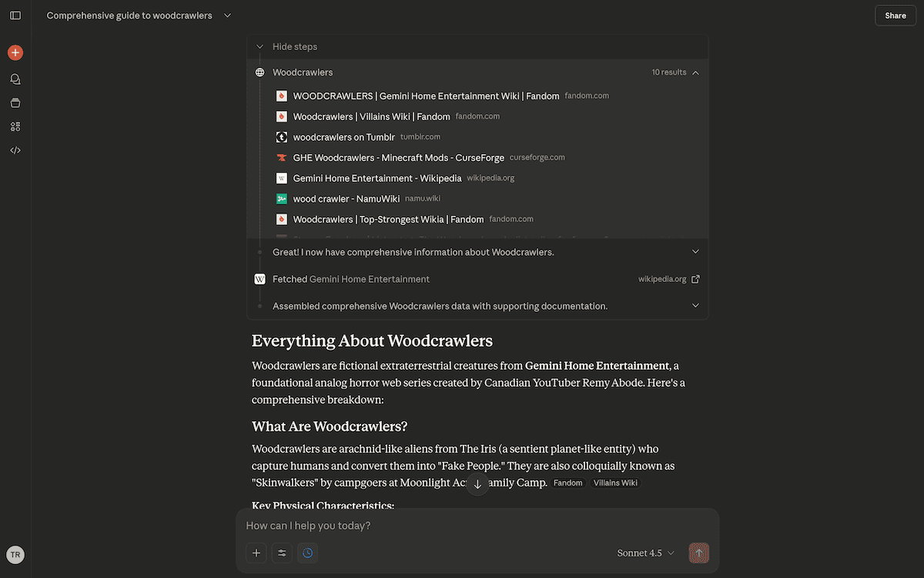Click the 'What Are Woodcrawlers?' heading
This screenshot has height=578, width=924.
330,426
